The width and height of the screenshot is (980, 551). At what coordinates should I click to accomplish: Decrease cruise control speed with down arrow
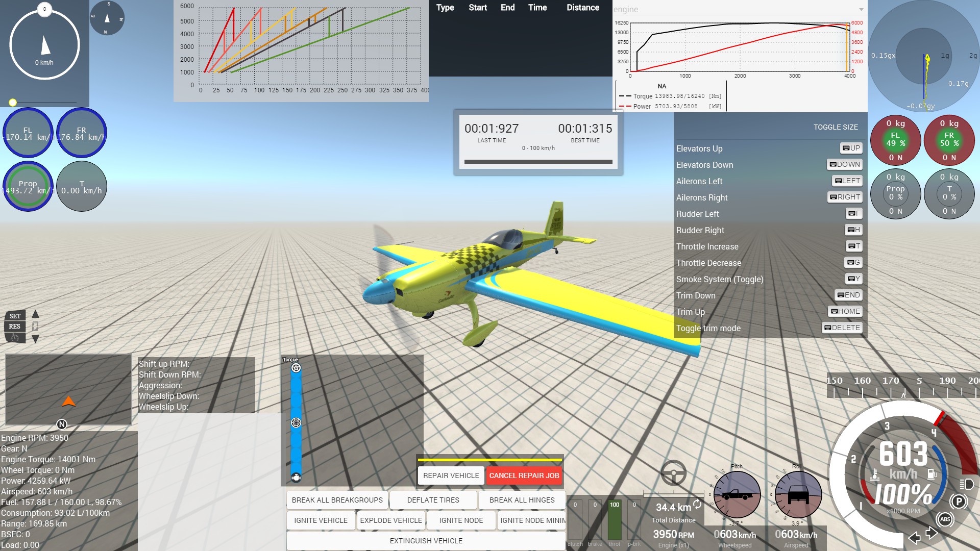click(x=35, y=339)
